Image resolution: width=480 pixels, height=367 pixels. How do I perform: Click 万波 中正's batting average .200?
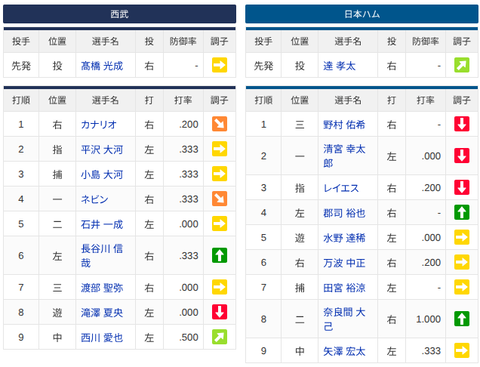click(431, 263)
